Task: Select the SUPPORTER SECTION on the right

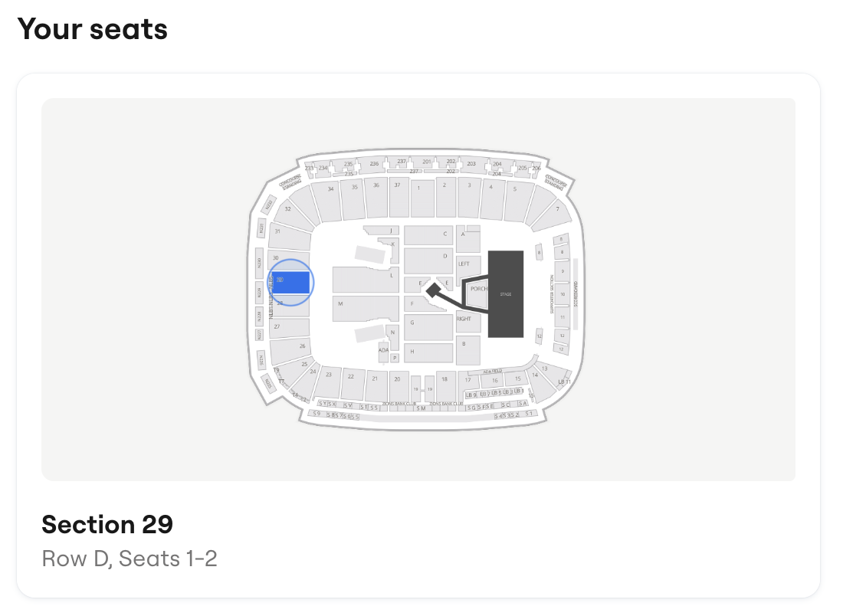Action: 552,293
